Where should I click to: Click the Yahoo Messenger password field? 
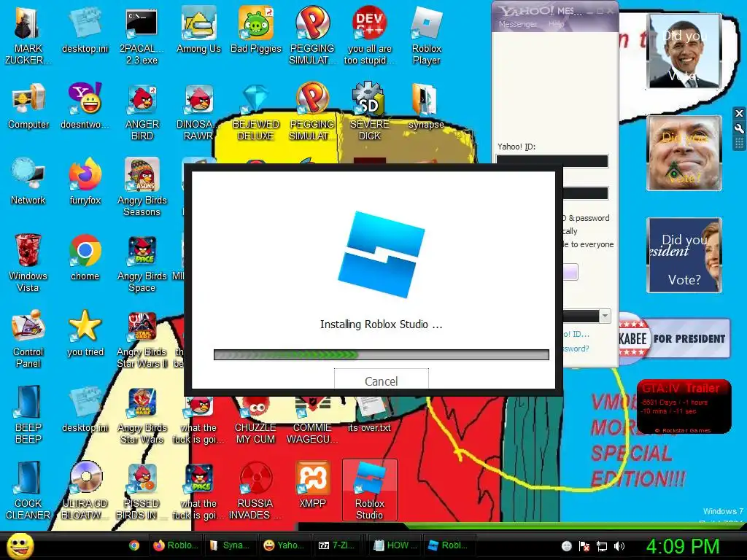(586, 192)
